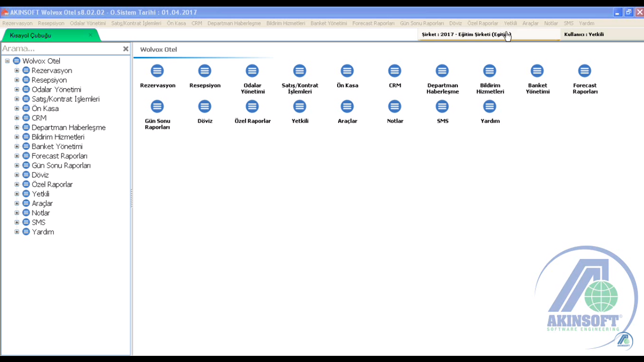644x362 pixels.
Task: Open Özel Raporlar icon in main panel
Action: 252,107
